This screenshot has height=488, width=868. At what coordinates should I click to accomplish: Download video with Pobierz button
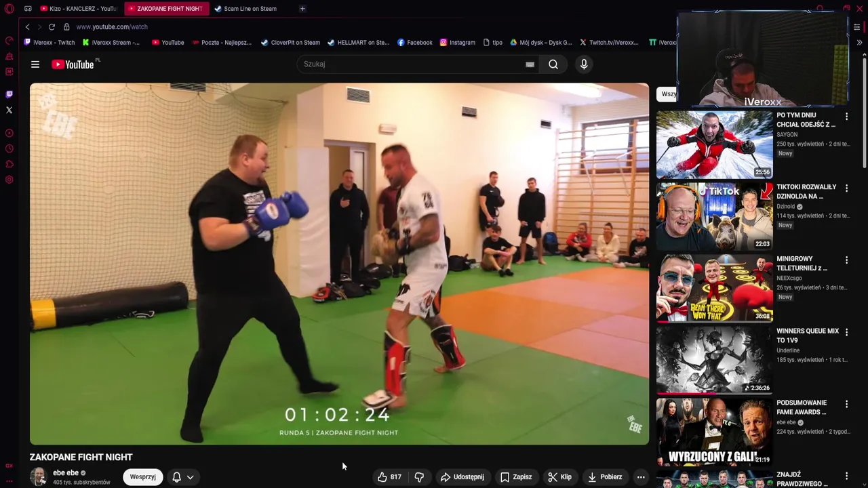(605, 477)
